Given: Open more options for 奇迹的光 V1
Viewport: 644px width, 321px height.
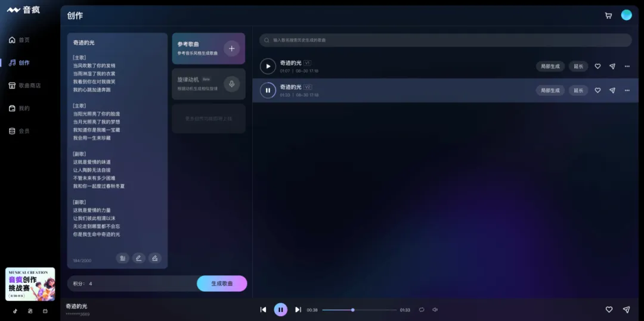Looking at the screenshot, I should (627, 66).
